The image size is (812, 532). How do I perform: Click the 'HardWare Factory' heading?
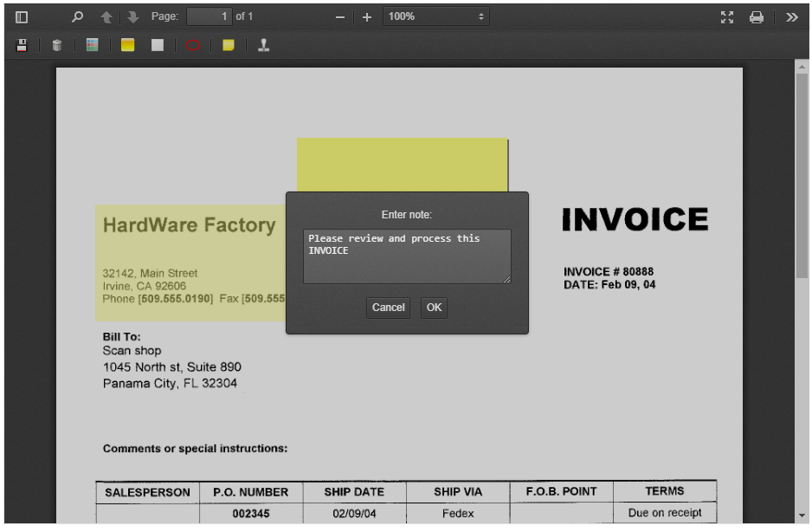click(x=189, y=225)
